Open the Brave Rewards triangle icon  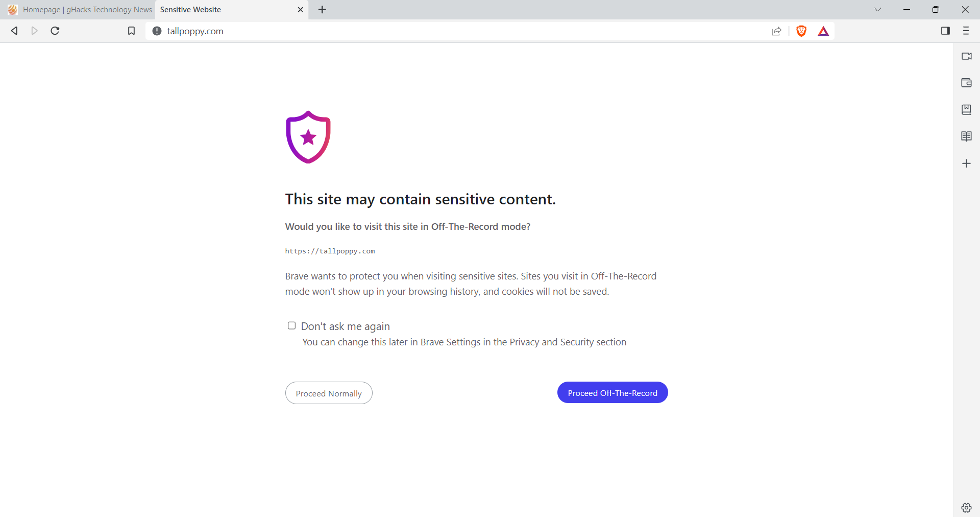[823, 31]
